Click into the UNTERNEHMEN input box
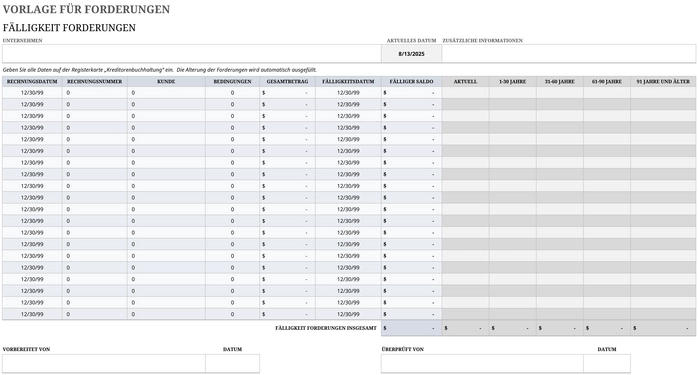698x375 pixels. pos(191,53)
